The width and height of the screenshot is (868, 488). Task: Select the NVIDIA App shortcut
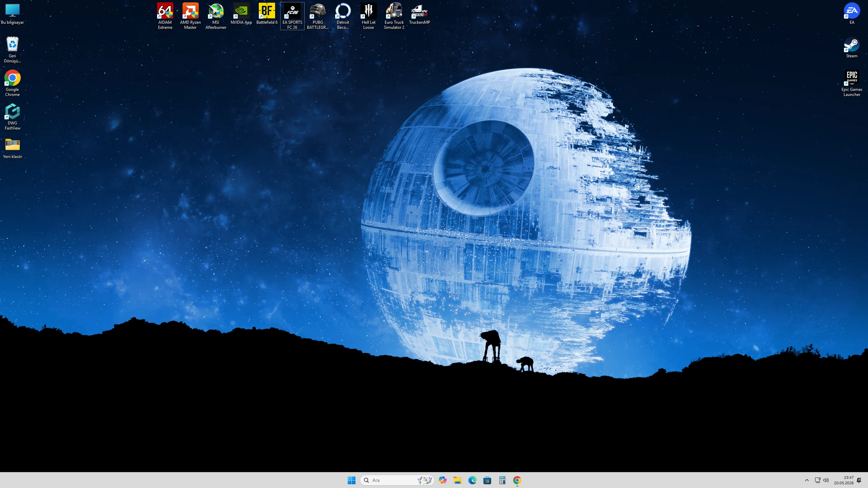[241, 14]
